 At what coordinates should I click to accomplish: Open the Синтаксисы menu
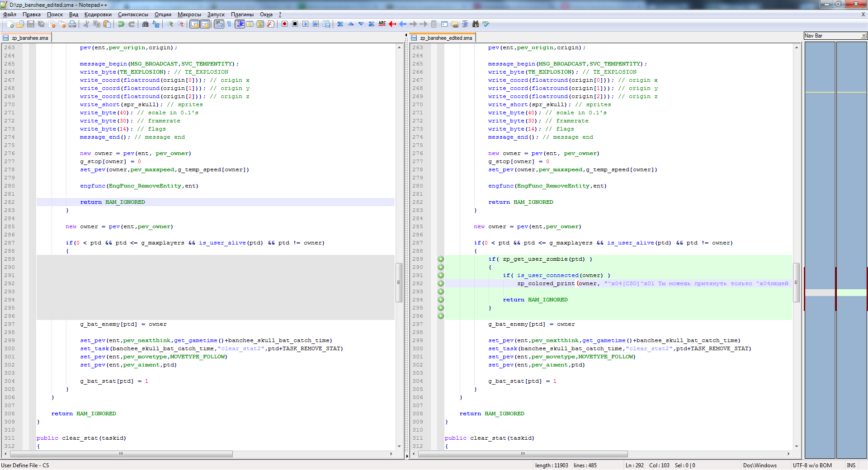point(133,14)
